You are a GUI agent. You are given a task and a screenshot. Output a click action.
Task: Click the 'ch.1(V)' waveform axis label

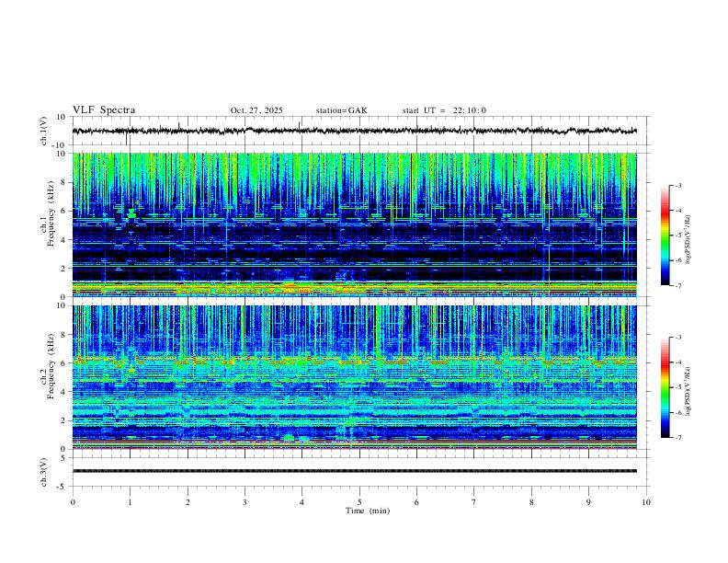point(44,131)
